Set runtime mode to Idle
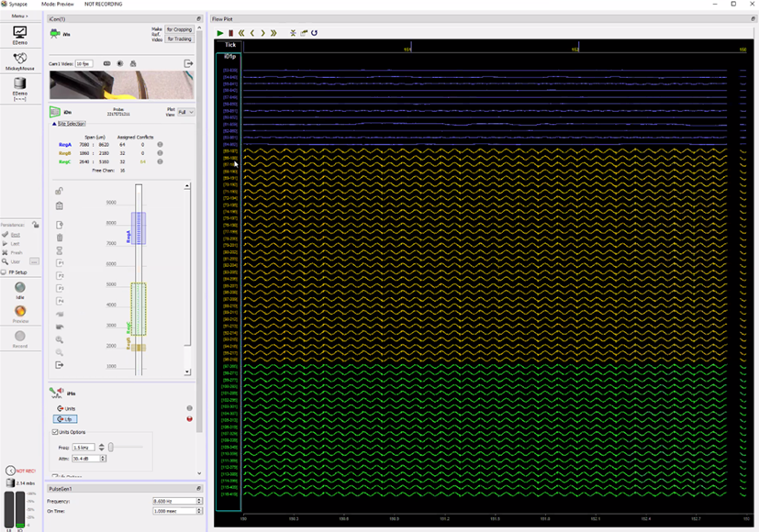Viewport: 759px width, 532px height. click(19, 286)
